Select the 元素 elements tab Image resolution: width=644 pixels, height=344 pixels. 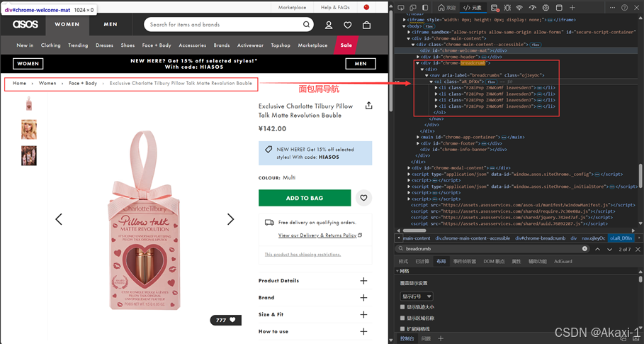coord(473,7)
